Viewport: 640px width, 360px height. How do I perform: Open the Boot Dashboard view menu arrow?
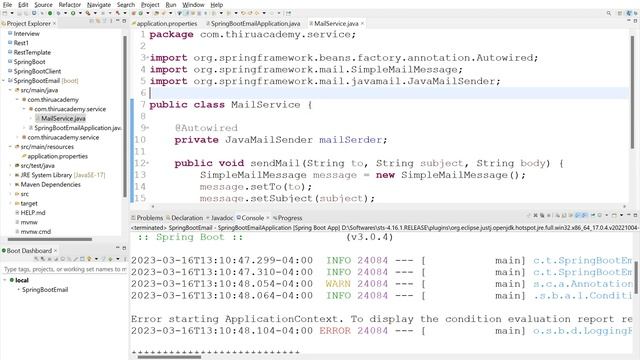point(118,259)
